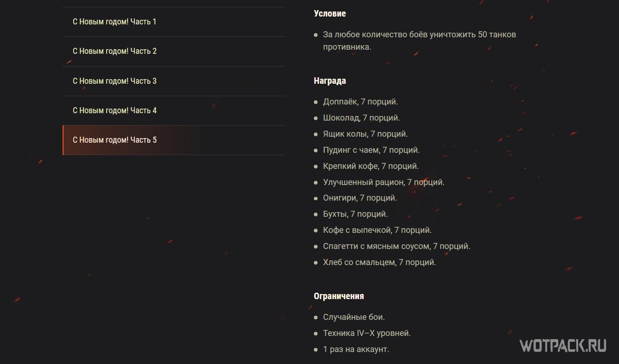
Task: Click the "Спагетти с мясным соусом" entry
Action: 396,246
